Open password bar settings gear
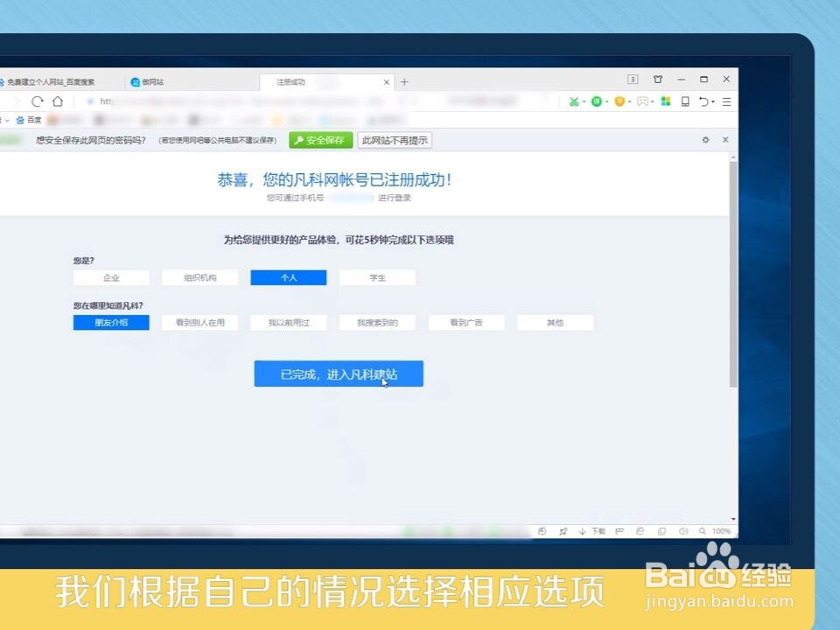Viewport: 840px width, 630px height. point(705,140)
